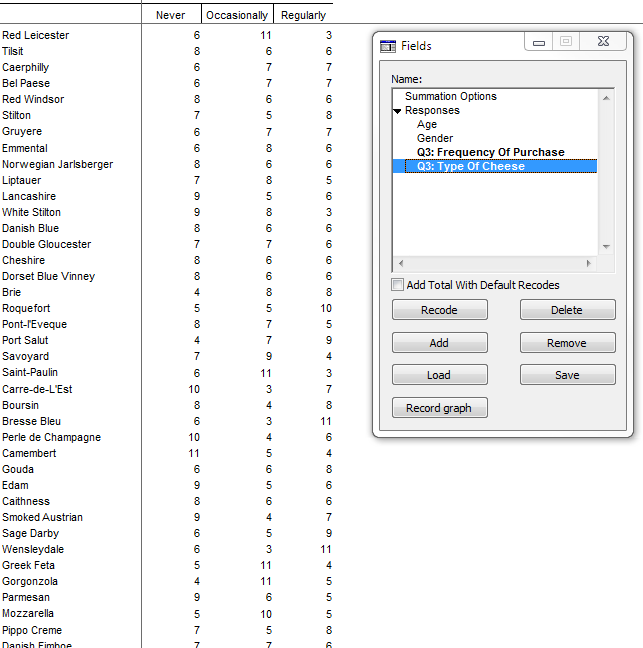This screenshot has width=643, height=648.
Task: Click the Load button
Action: (x=439, y=375)
